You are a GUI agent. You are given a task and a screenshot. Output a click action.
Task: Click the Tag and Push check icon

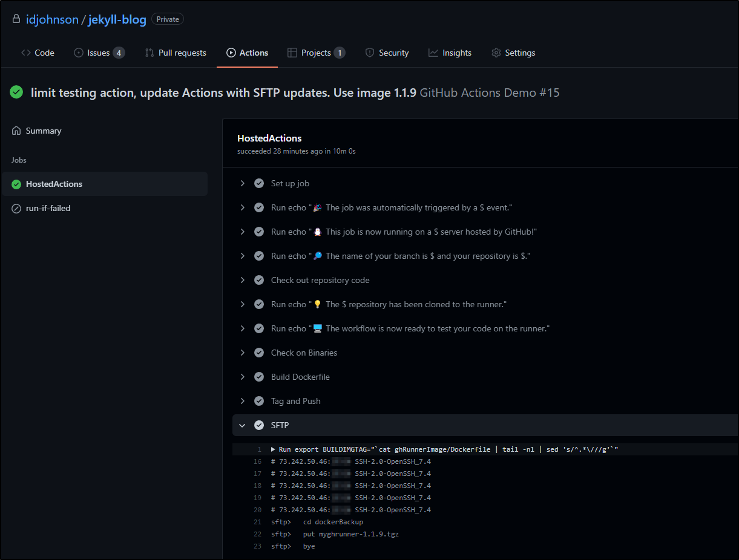(x=259, y=401)
